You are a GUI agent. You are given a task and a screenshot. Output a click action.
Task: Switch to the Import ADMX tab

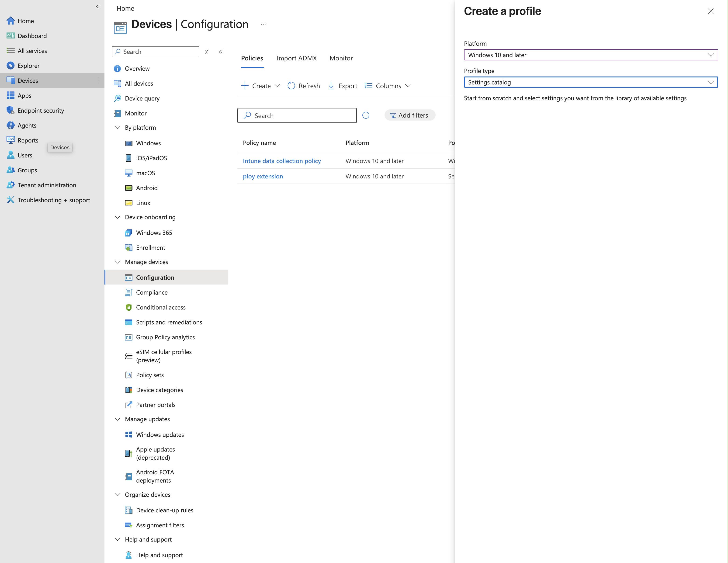coord(296,58)
